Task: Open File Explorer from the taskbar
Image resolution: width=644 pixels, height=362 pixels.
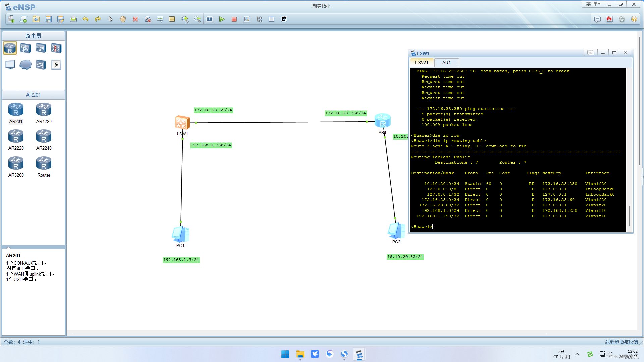Action: click(300, 354)
